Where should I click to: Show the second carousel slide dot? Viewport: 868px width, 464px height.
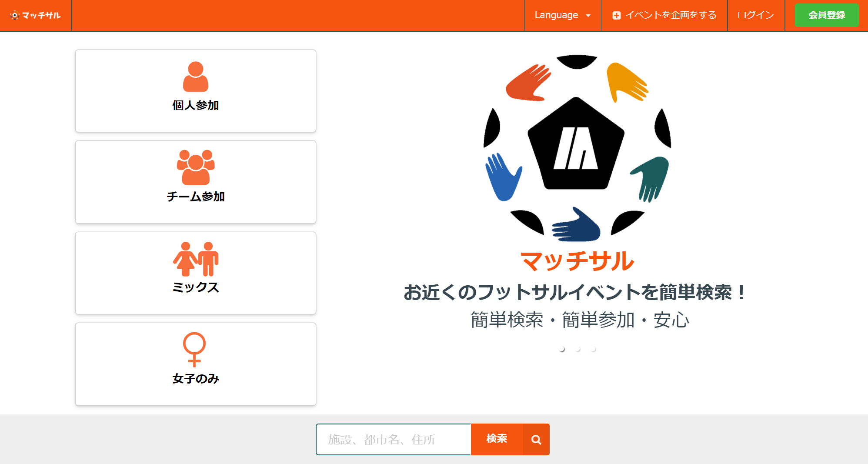click(x=578, y=349)
